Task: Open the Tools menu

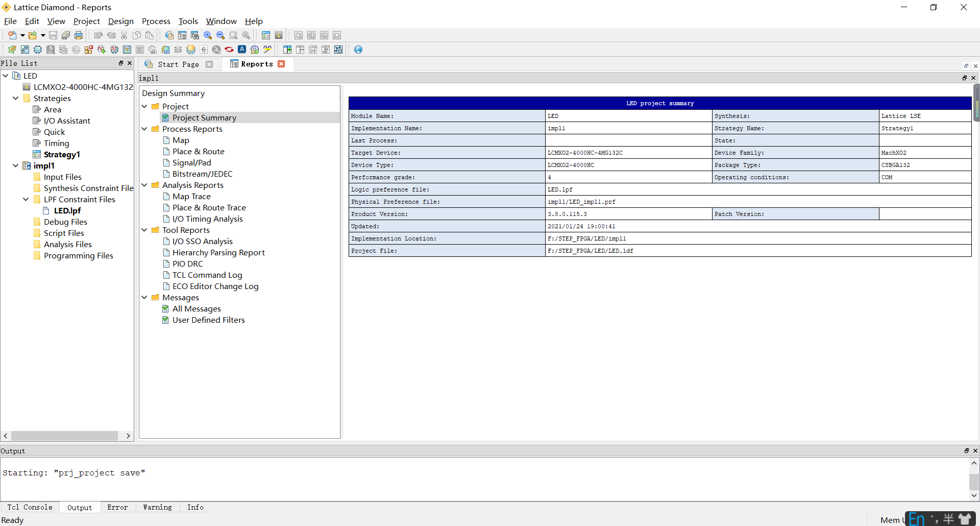Action: (188, 21)
